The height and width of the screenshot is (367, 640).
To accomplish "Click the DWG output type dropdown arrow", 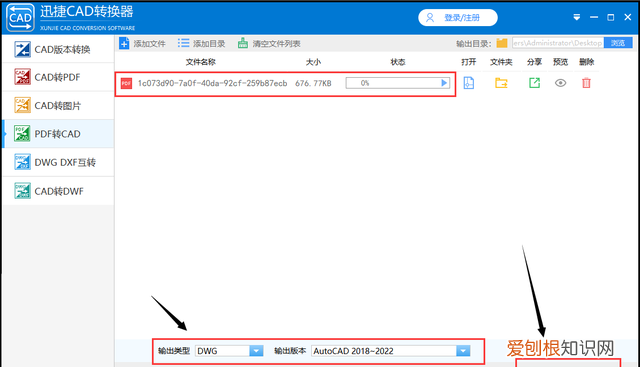I will [256, 351].
